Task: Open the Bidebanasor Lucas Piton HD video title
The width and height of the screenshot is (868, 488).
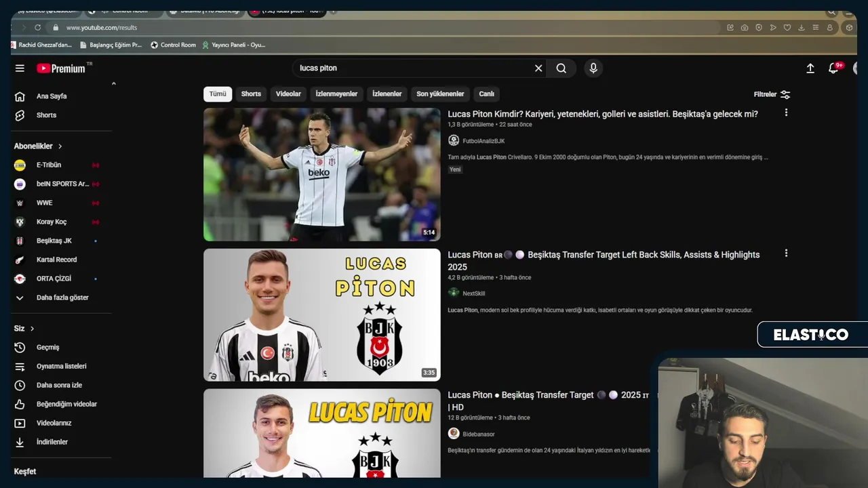Action: pos(549,401)
